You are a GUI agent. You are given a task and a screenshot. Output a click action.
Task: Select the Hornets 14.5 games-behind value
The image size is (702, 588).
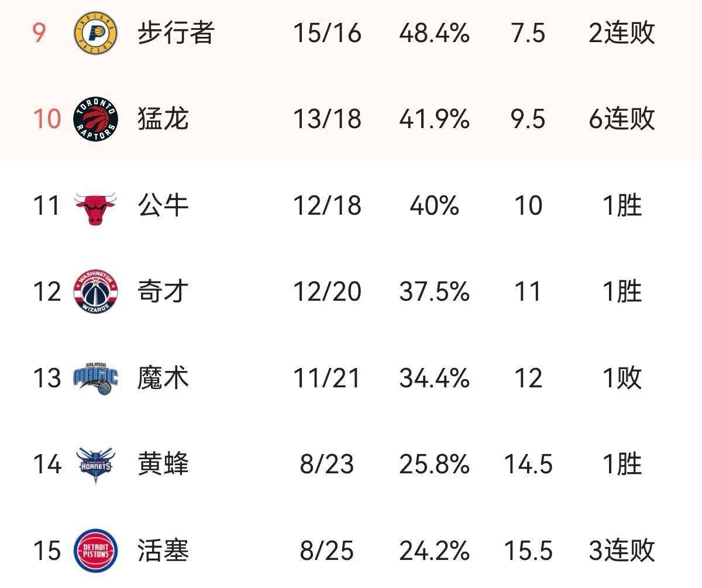point(528,465)
